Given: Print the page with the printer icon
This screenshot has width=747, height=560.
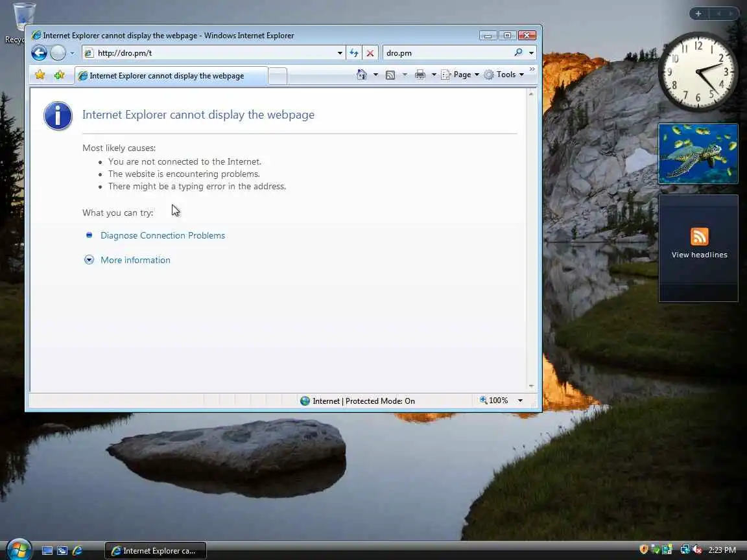Looking at the screenshot, I should tap(420, 75).
